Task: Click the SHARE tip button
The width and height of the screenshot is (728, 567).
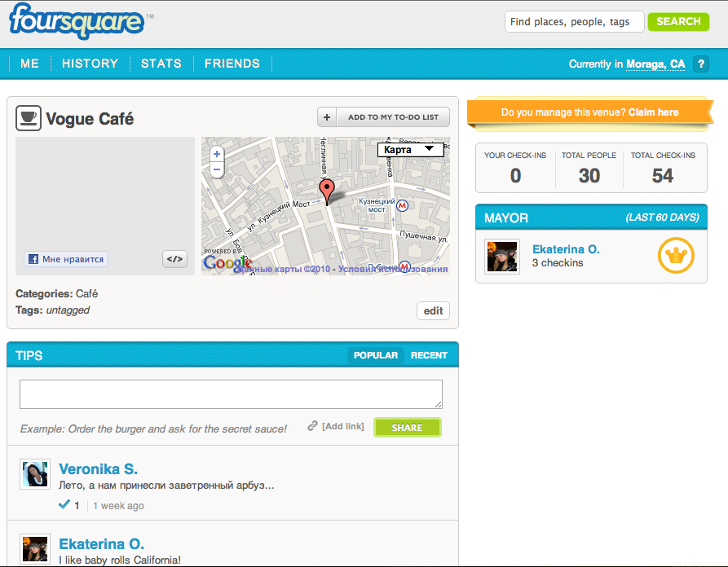Action: point(407,428)
